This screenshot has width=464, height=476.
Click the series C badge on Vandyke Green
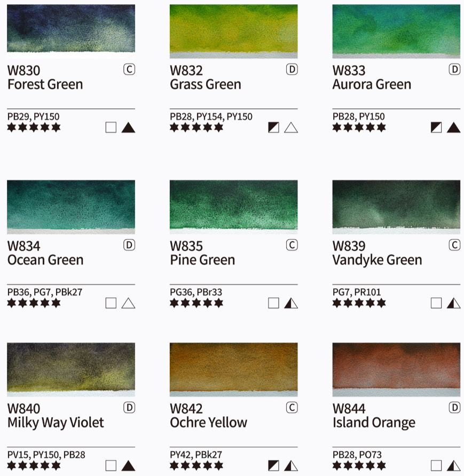[x=454, y=245]
